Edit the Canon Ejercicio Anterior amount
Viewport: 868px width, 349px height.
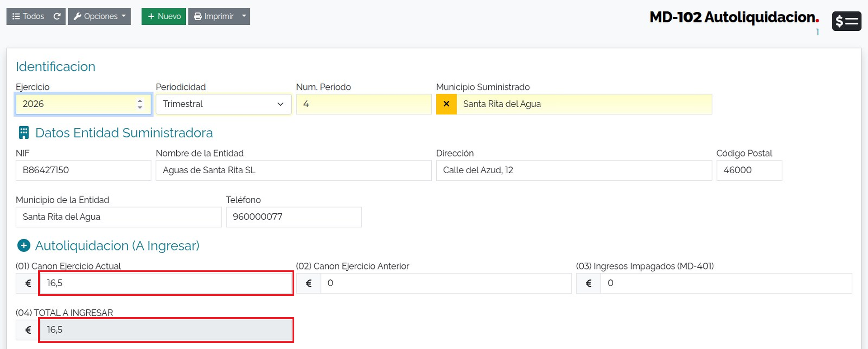pyautogui.click(x=446, y=283)
